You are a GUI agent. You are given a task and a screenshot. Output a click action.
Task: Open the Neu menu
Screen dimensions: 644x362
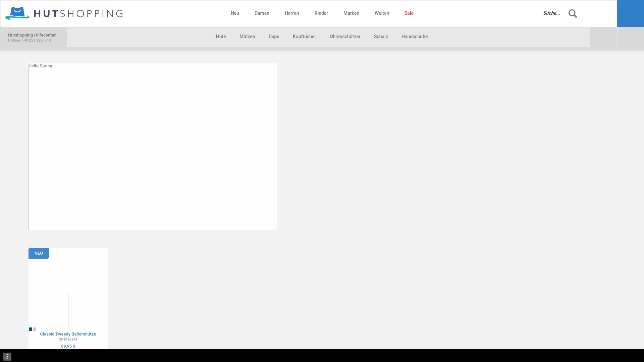pos(235,13)
